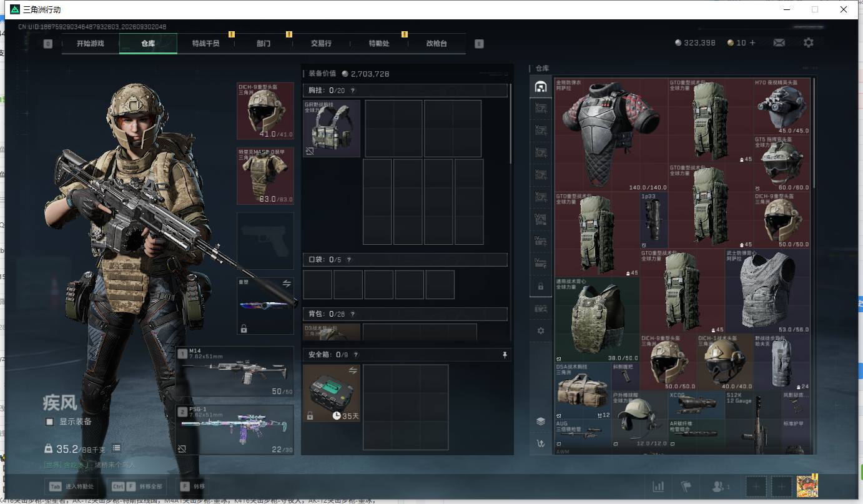Toggle the 显示装备 checkbox
Image resolution: width=863 pixels, height=504 pixels.
tap(50, 422)
